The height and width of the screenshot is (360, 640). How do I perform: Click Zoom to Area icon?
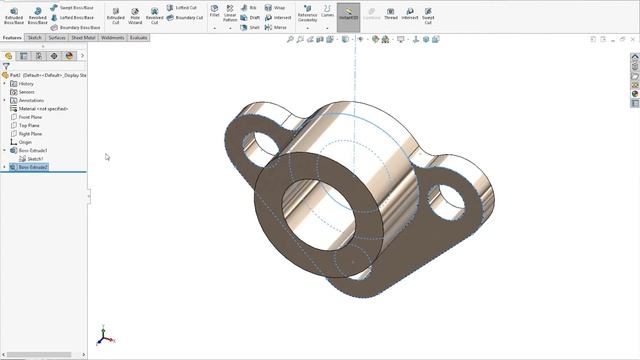pos(300,39)
